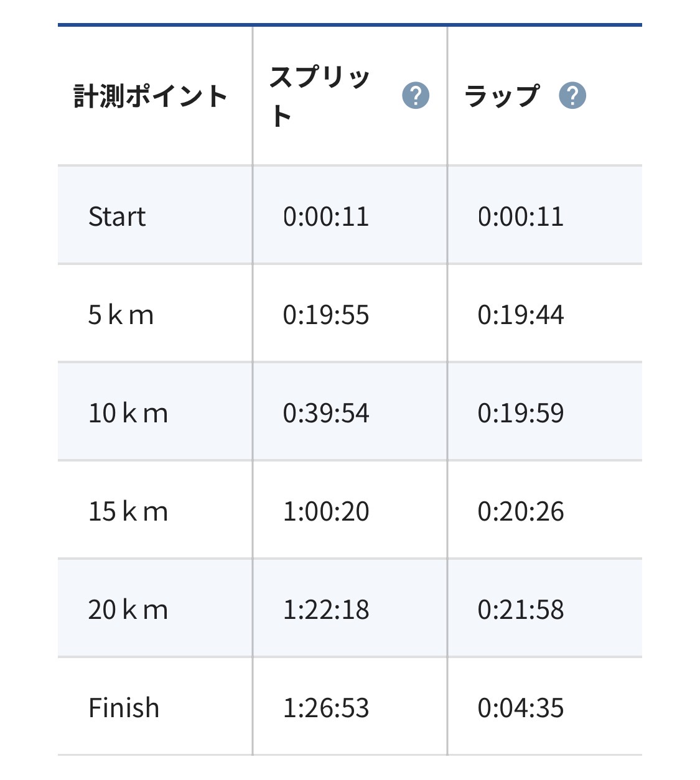Select the 5km split time 0:19:55
The width and height of the screenshot is (700, 780).
tap(326, 315)
